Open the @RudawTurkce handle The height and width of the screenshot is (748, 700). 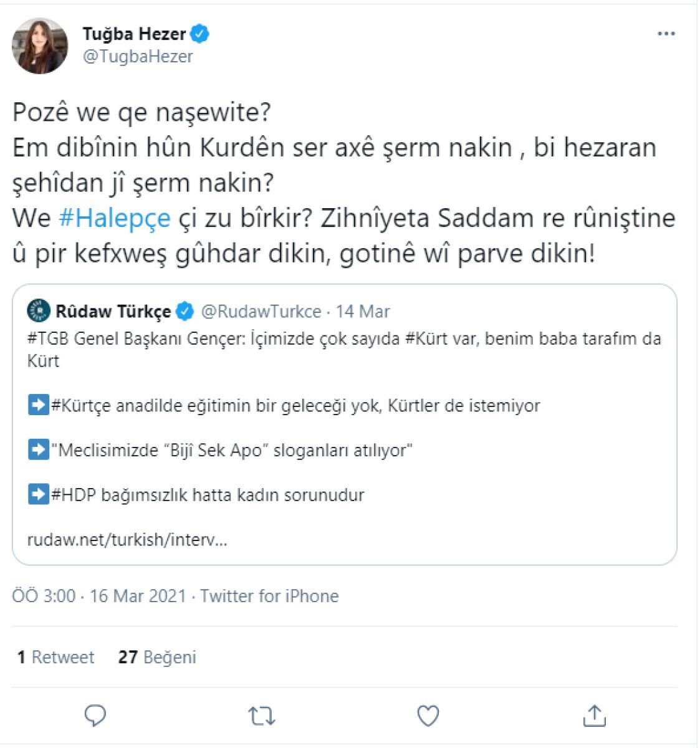click(x=261, y=311)
